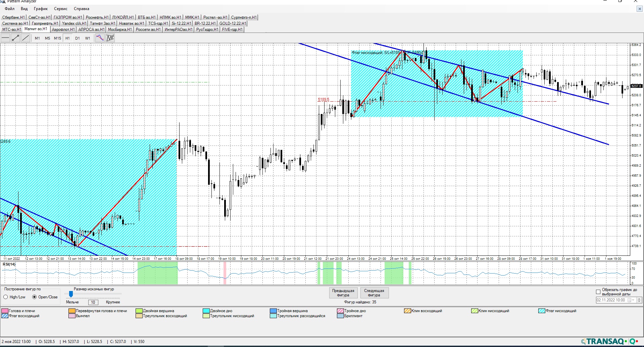Switch chart to M5 timeframe

pyautogui.click(x=47, y=38)
